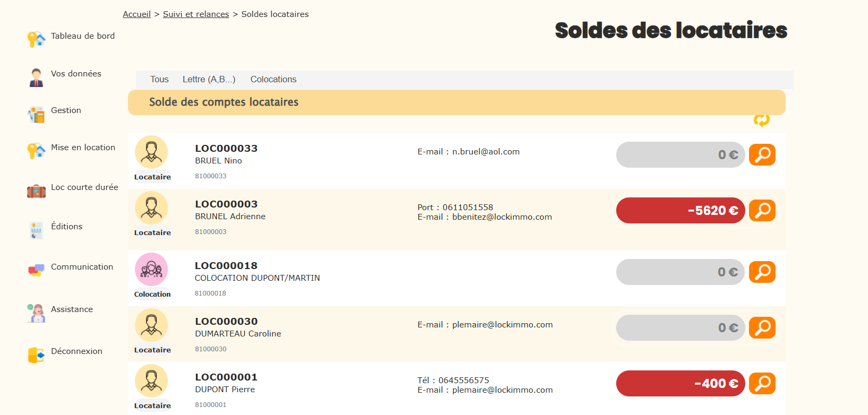This screenshot has width=868, height=415.
Task: Select the Tous filter tab
Action: coord(159,80)
